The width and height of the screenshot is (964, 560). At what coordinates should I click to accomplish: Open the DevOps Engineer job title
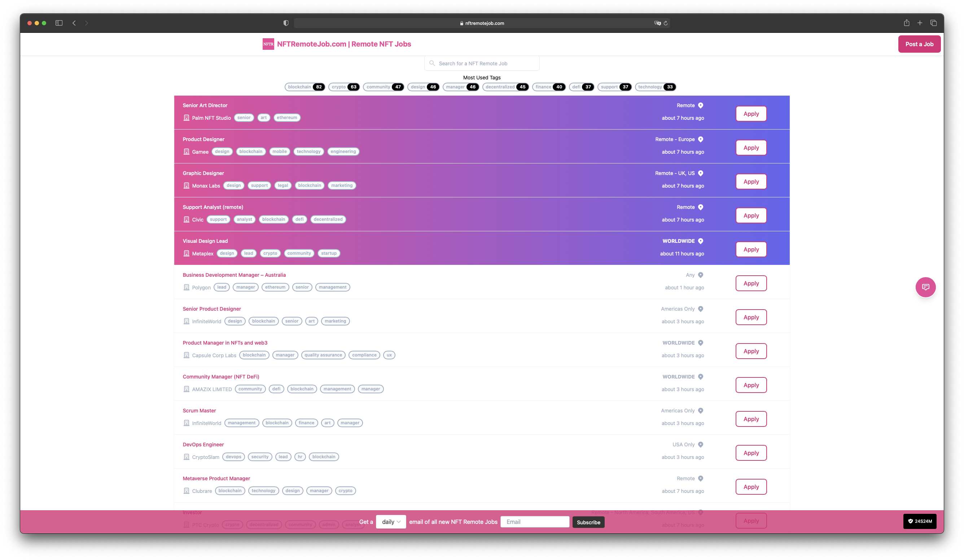click(203, 445)
